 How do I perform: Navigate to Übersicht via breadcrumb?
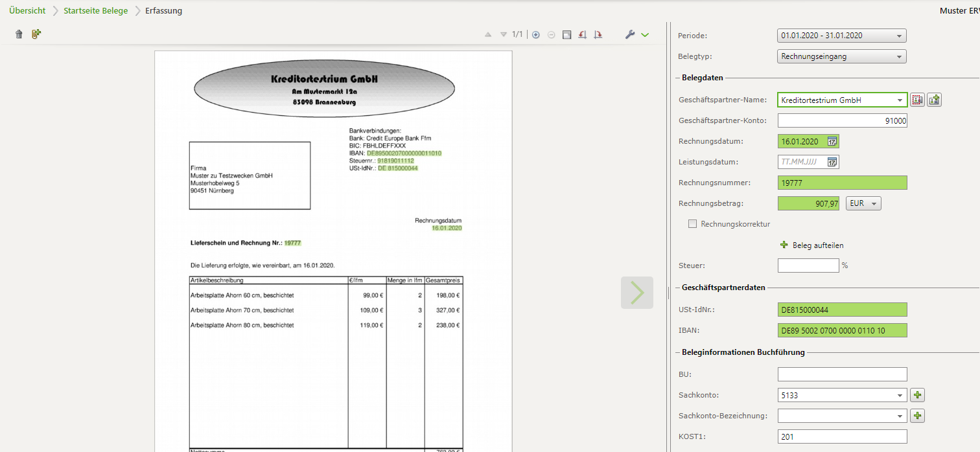(x=26, y=11)
